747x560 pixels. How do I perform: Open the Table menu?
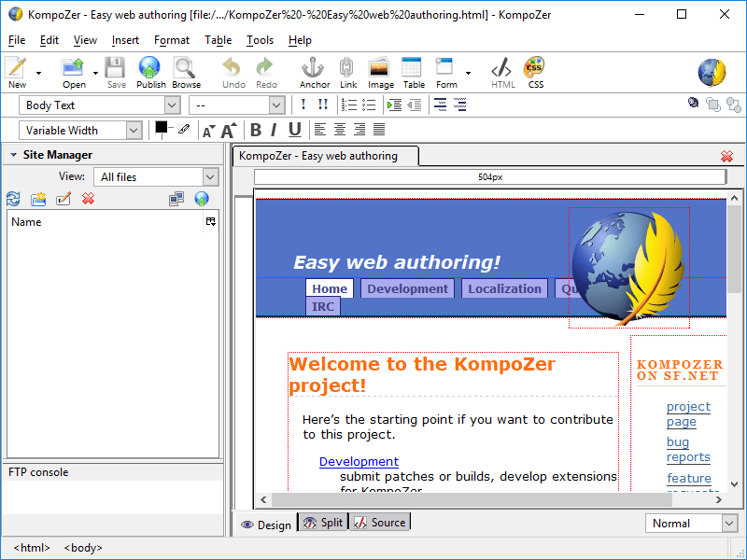(218, 40)
